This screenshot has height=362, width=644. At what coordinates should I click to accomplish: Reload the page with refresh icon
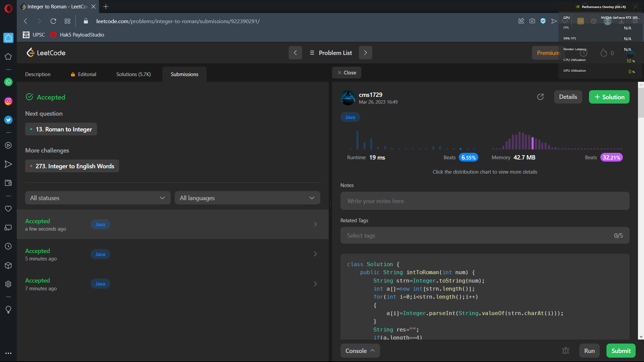coord(53,21)
